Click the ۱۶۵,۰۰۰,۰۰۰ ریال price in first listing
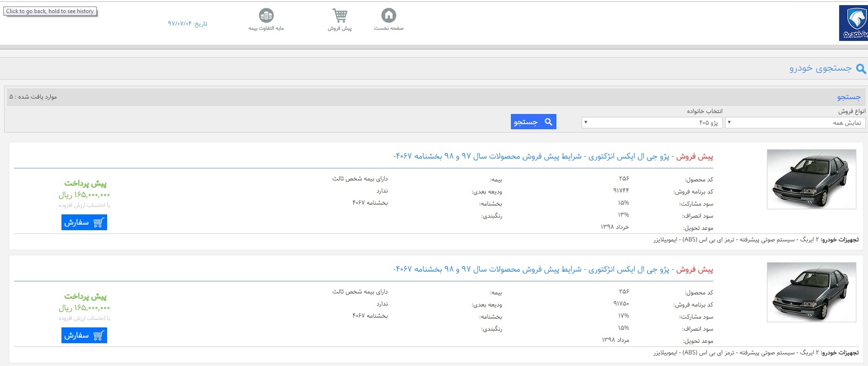The width and height of the screenshot is (868, 366). 84,195
